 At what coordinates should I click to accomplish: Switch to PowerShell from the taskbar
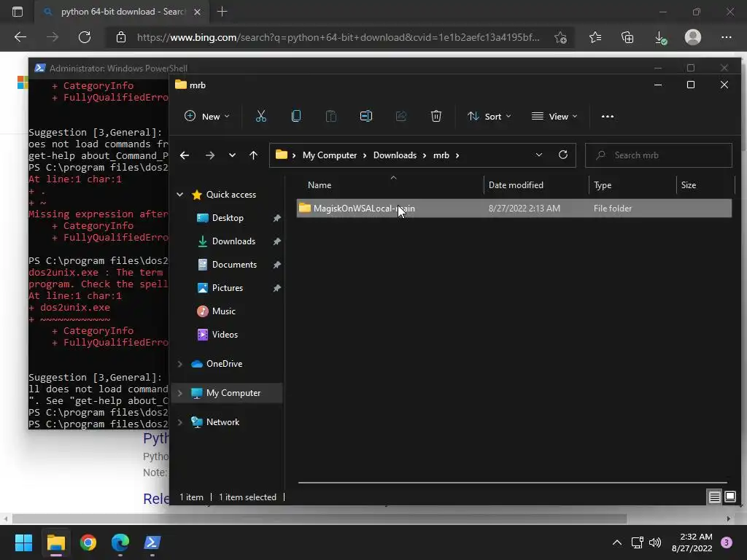click(152, 542)
